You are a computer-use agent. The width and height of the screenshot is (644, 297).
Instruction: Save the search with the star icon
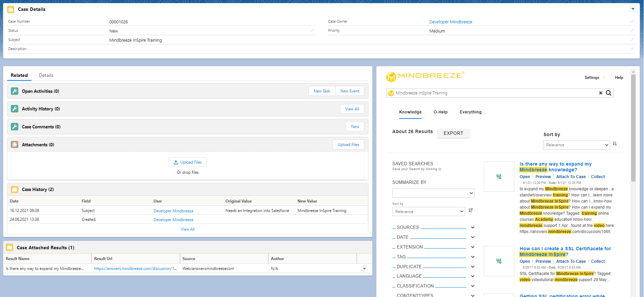440,169
